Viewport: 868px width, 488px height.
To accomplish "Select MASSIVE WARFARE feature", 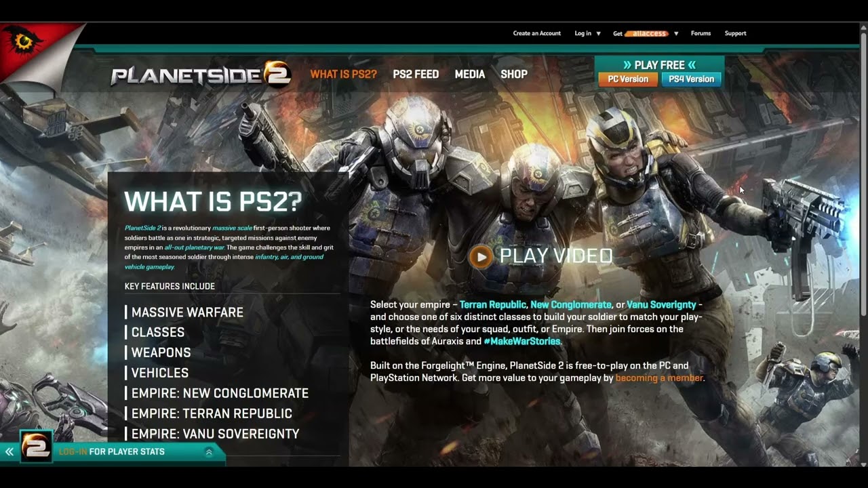I will (187, 312).
